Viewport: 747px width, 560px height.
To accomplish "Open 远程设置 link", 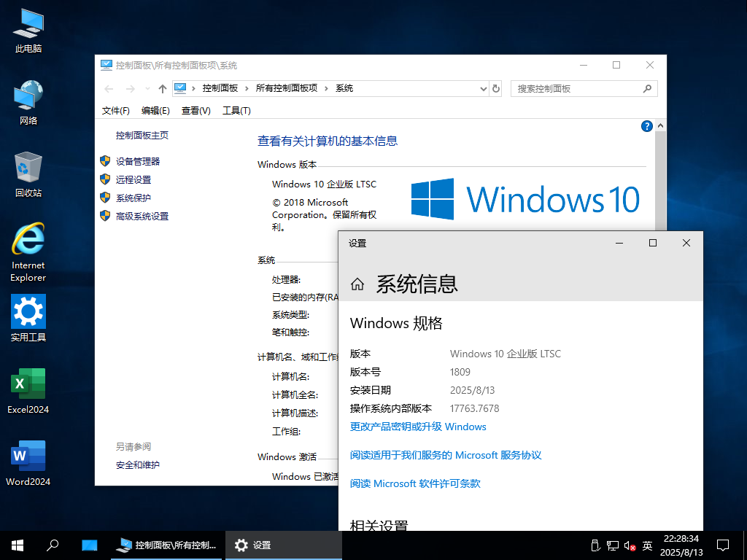I will (x=133, y=179).
